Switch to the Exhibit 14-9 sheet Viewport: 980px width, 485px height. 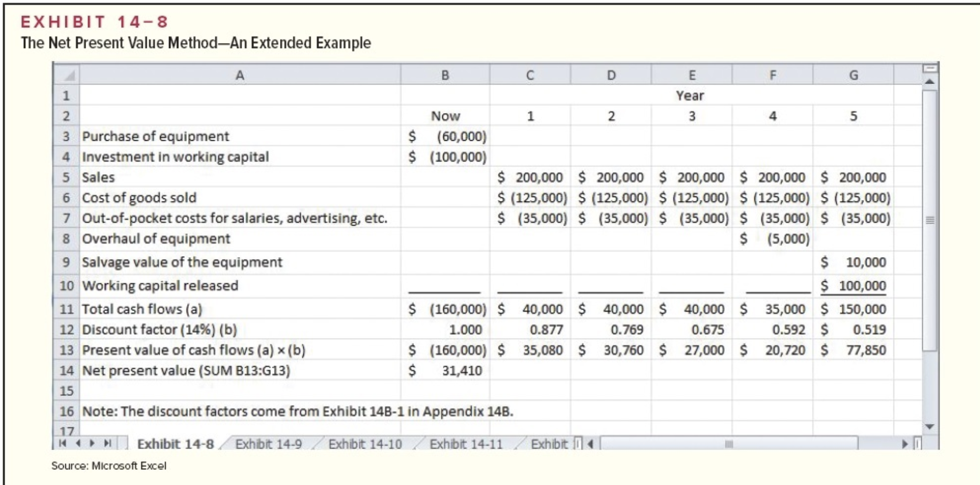pyautogui.click(x=269, y=442)
